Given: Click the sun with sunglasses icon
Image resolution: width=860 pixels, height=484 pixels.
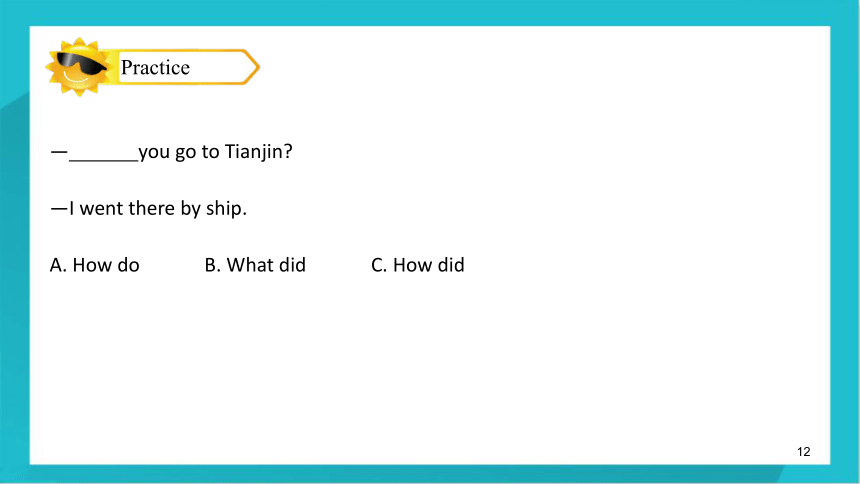Looking at the screenshot, I should click(79, 67).
